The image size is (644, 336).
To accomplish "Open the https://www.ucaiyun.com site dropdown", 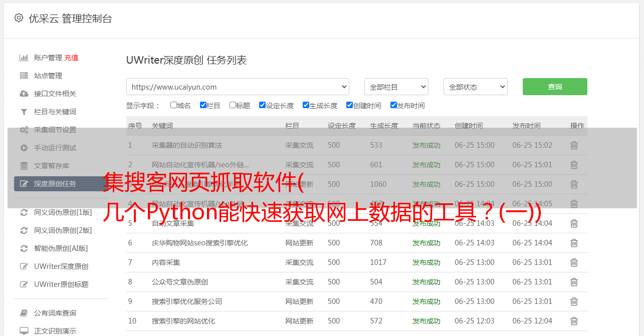I will pos(238,87).
